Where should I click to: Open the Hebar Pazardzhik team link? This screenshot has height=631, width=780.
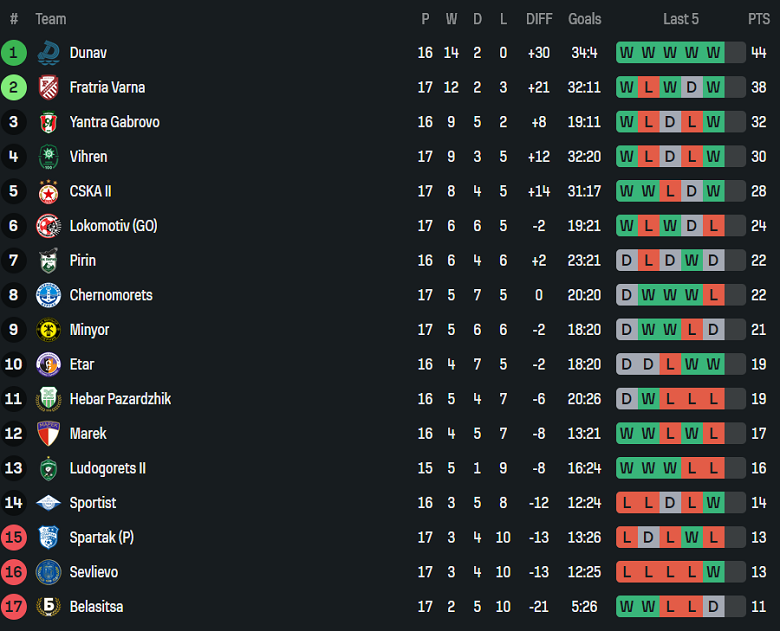pyautogui.click(x=120, y=399)
